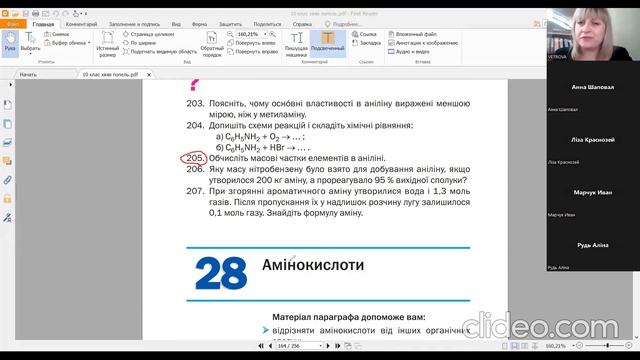Open the Bookmarks sidebar panel
This screenshot has width=640, height=360.
click(7, 105)
